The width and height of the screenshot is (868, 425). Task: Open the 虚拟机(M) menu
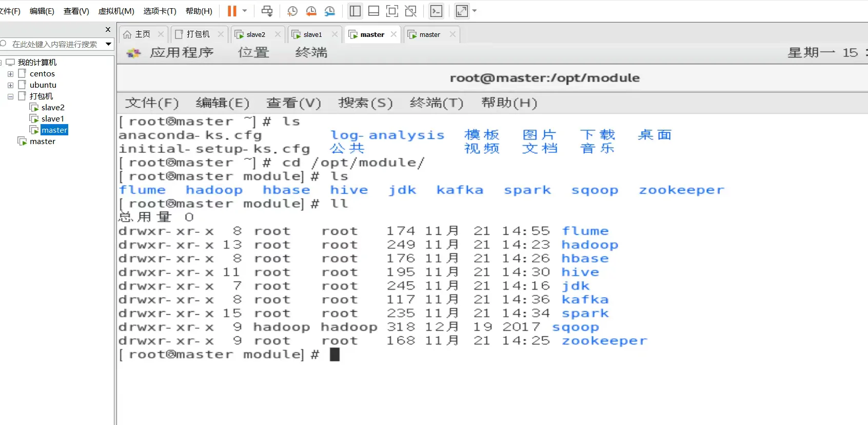[x=116, y=11]
